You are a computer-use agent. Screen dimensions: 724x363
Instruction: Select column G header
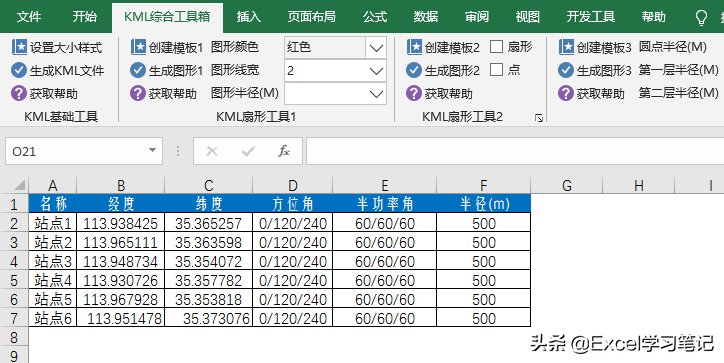pyautogui.click(x=567, y=185)
